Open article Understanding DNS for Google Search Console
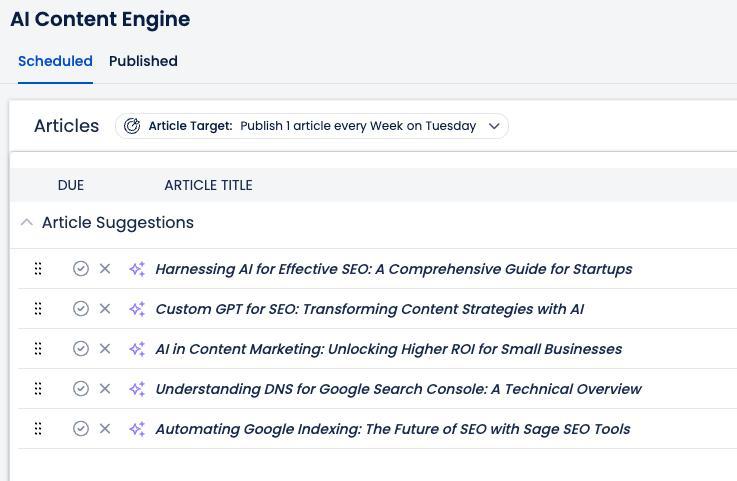The width and height of the screenshot is (737, 481). click(398, 389)
